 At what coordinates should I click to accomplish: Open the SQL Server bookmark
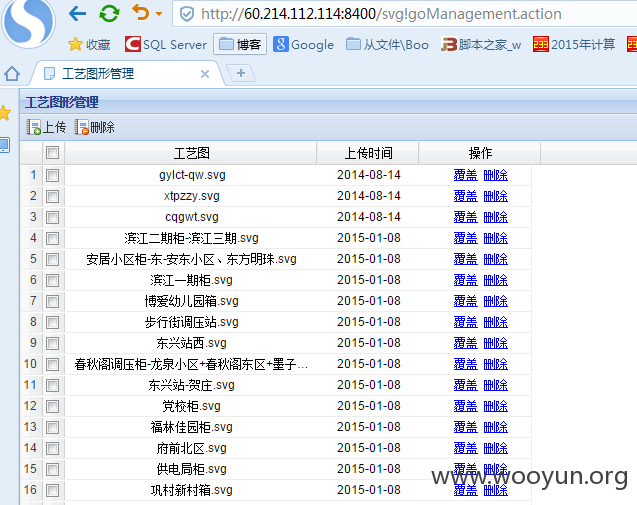coord(166,44)
